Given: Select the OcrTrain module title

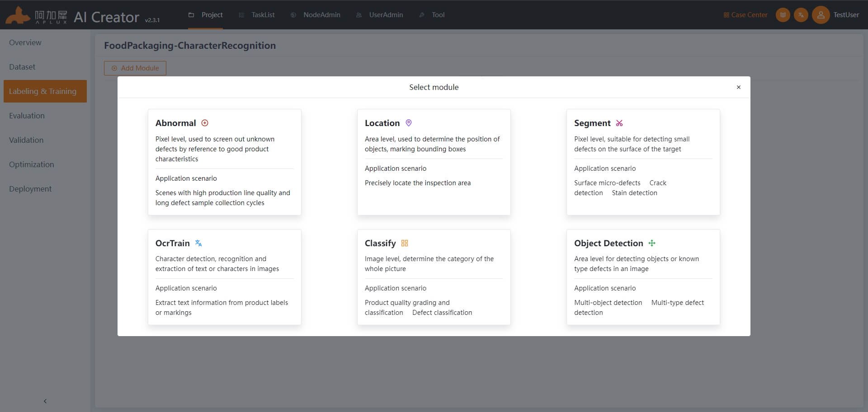Looking at the screenshot, I should click(x=173, y=243).
